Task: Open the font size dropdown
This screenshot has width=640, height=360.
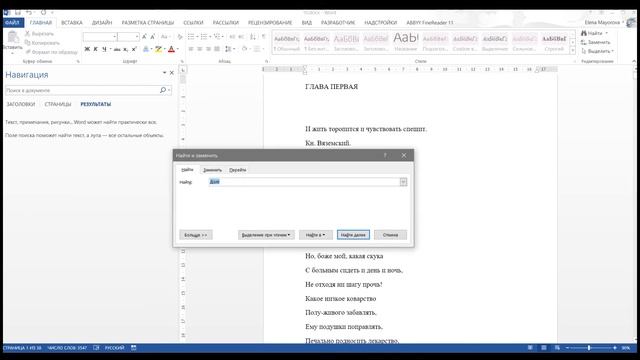Action: [x=137, y=37]
